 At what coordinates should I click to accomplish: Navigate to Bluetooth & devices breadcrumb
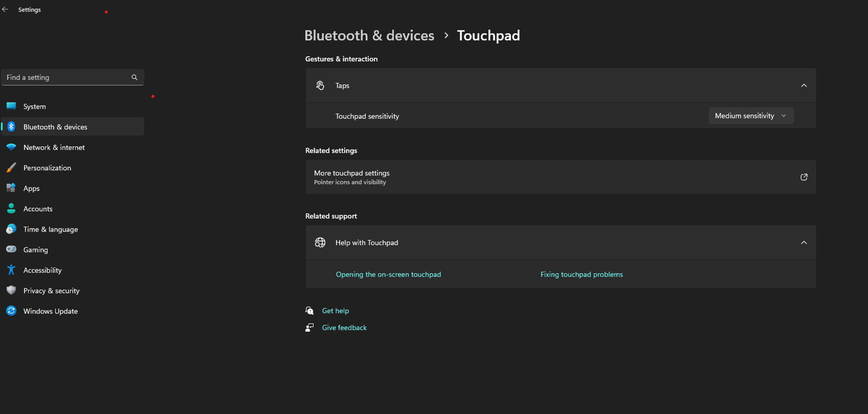[369, 36]
